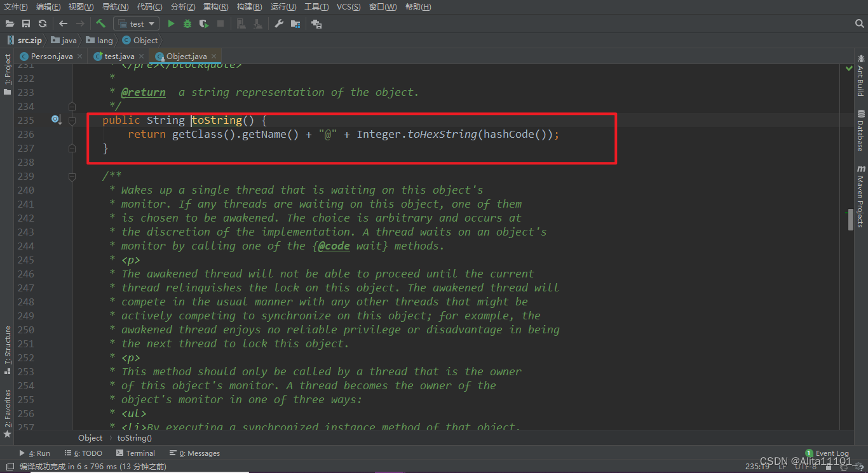Viewport: 868px width, 473px height.
Task: Click the Synchronize refresh icon
Action: coord(43,23)
